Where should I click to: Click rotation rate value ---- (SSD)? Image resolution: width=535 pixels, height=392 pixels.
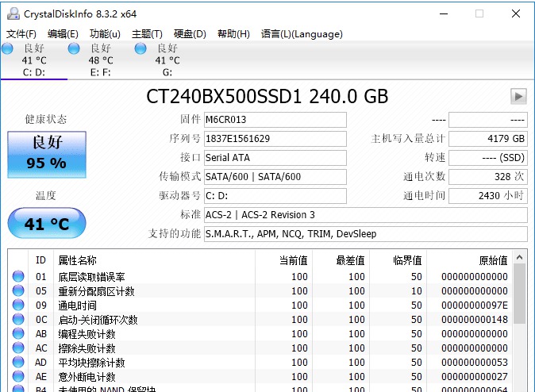488,158
